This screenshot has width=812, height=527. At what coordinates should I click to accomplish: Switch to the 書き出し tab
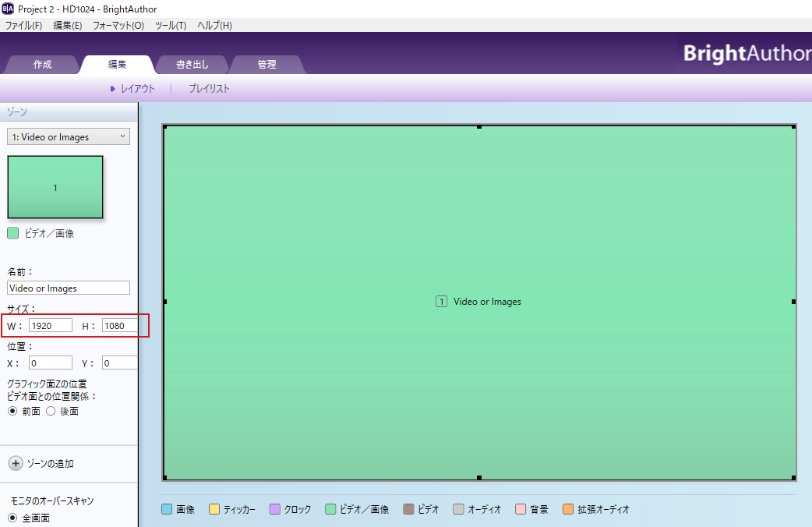192,65
